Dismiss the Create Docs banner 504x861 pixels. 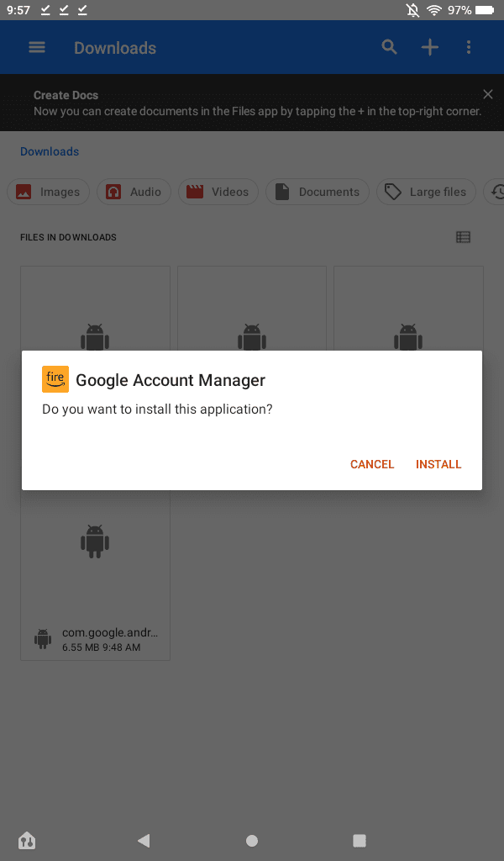(487, 94)
